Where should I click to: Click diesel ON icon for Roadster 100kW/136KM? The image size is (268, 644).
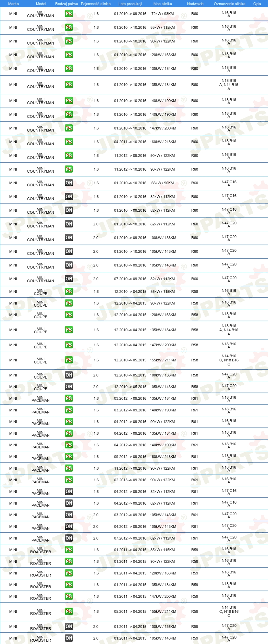[x=69, y=627]
